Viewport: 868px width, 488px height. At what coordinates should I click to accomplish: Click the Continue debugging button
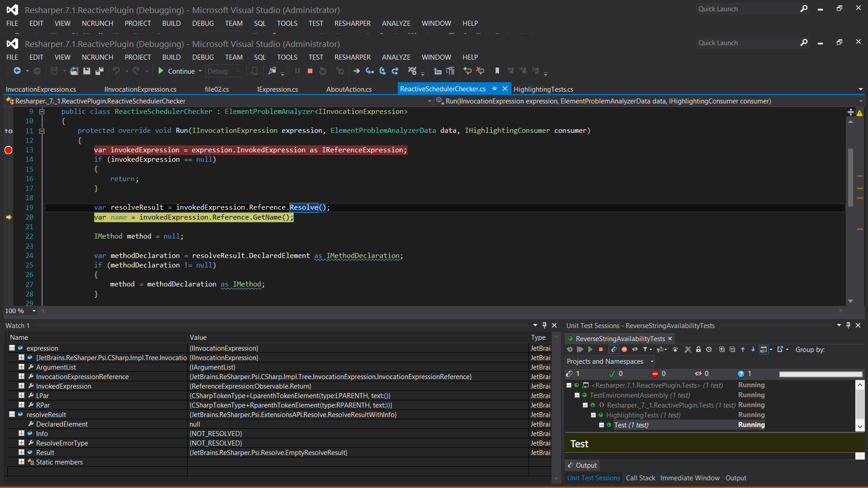pyautogui.click(x=176, y=71)
